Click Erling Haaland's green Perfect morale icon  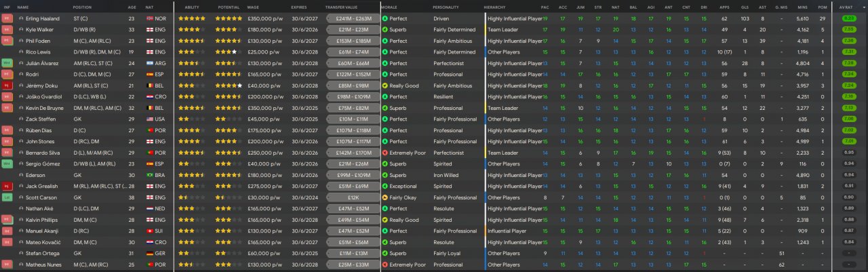click(x=384, y=19)
